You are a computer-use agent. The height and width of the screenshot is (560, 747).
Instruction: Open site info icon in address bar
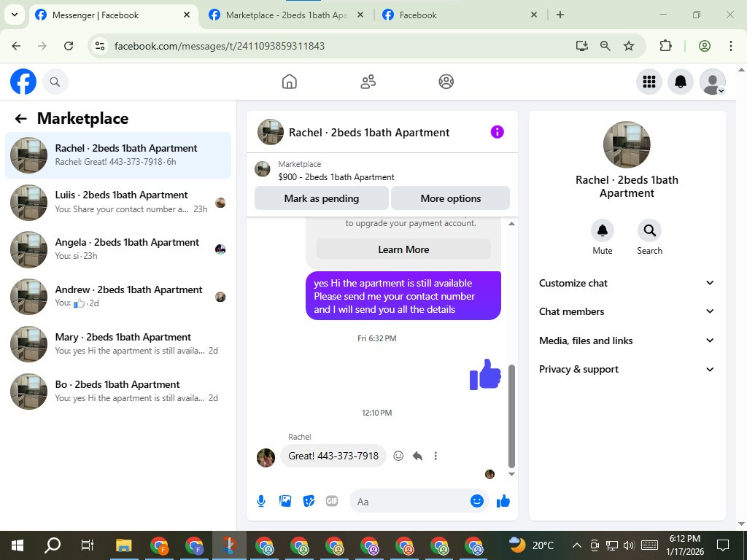99,46
